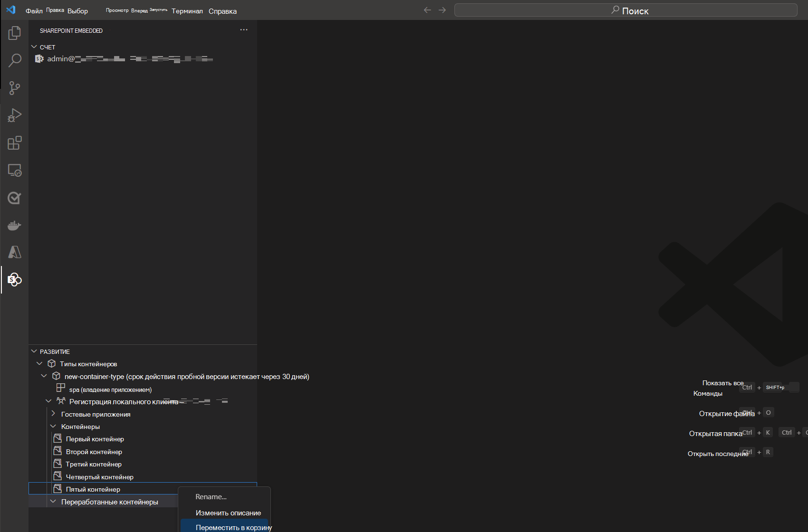This screenshot has height=532, width=808.
Task: Open the SharePoint Embedded panel more actions
Action: click(244, 30)
